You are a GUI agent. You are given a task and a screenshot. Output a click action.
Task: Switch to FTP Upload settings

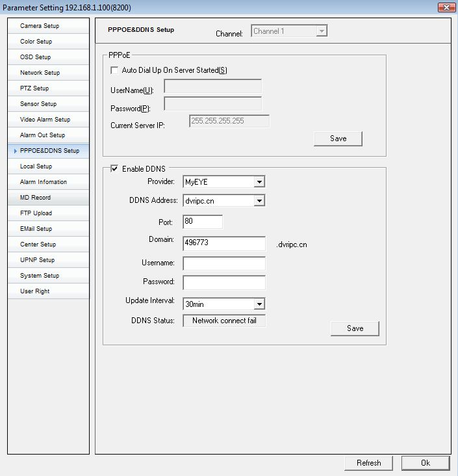(36, 213)
